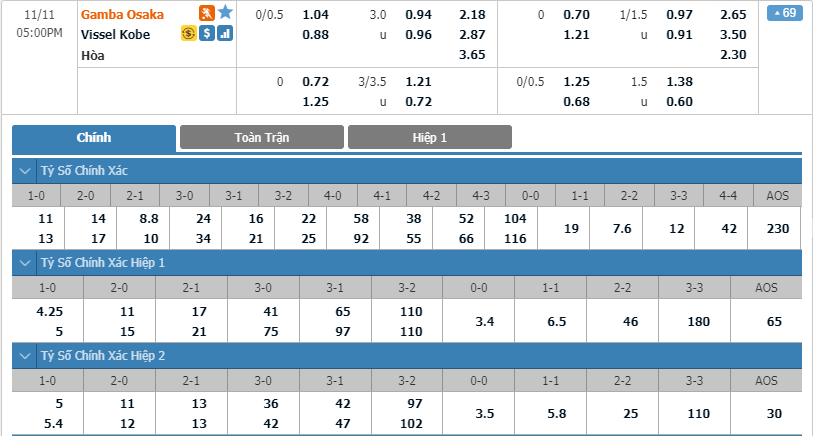The width and height of the screenshot is (813, 436).
Task: Select the 1.04 handicap odds for Gamba Osaka
Action: 316,15
